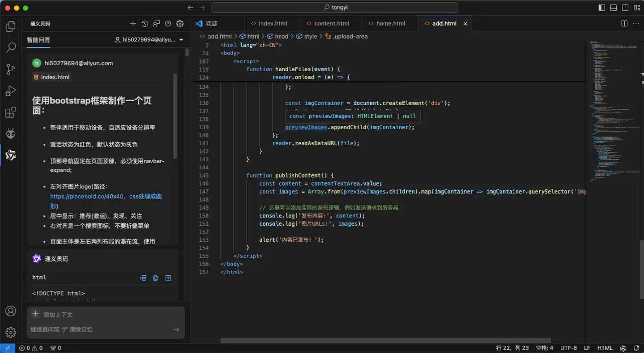
Task: Open the Explorer view in activity bar
Action: 11,27
